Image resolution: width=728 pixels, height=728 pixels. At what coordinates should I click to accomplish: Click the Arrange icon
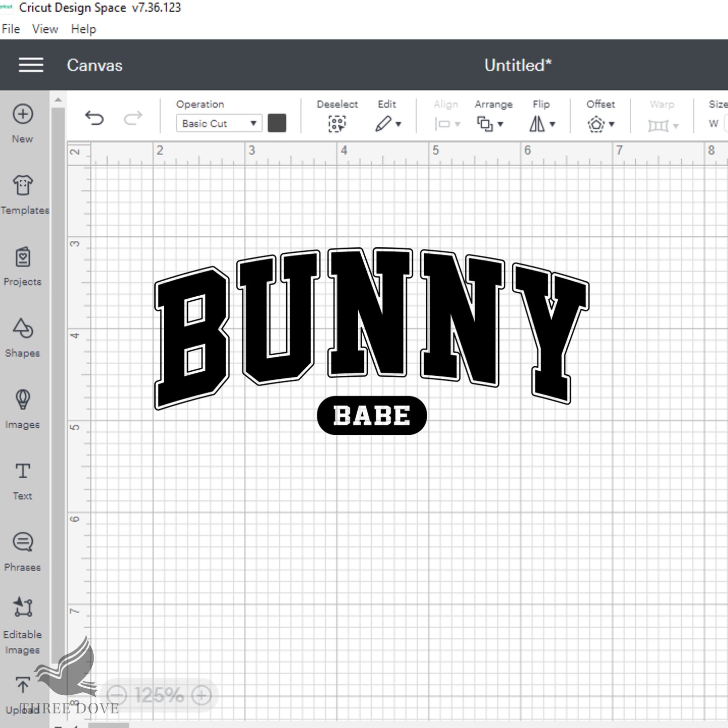pos(485,124)
